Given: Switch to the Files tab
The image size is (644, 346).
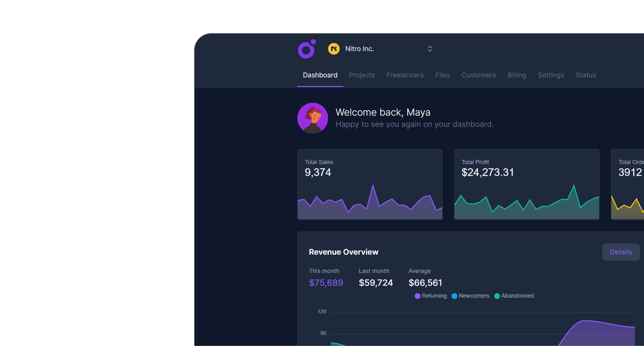Looking at the screenshot, I should point(442,75).
